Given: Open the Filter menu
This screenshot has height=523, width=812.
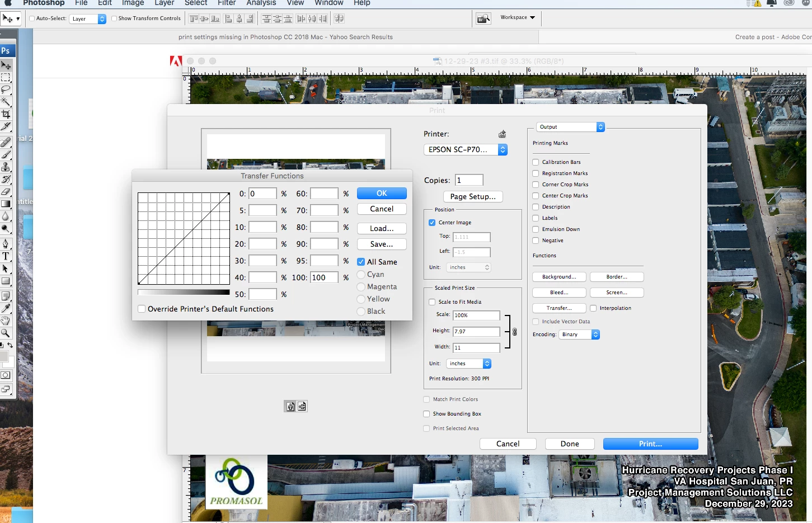Looking at the screenshot, I should click(227, 3).
